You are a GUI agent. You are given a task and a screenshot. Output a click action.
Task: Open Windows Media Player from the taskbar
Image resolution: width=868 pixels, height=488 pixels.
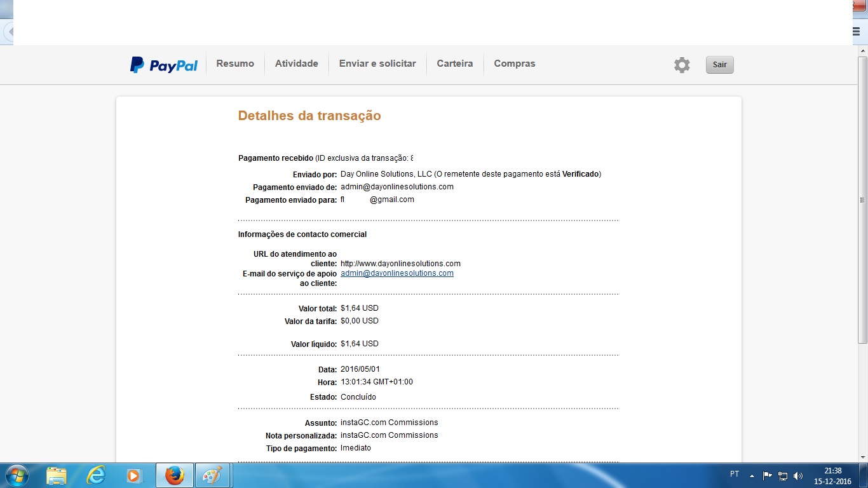pyautogui.click(x=134, y=475)
